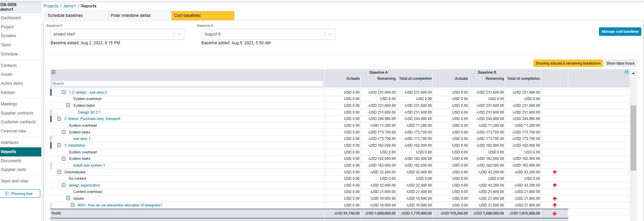
Task: Open Contexts in sidebar
Action: [9, 66]
